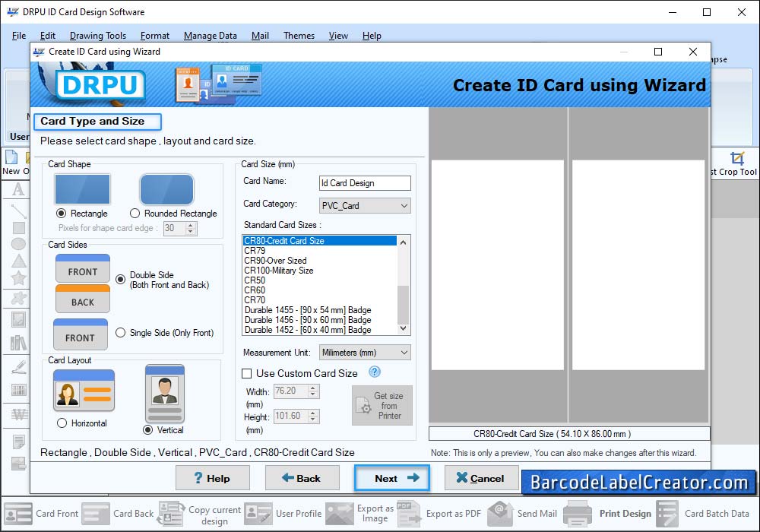Select the Rounded Rectangle radio button
The image size is (760, 532).
(135, 214)
